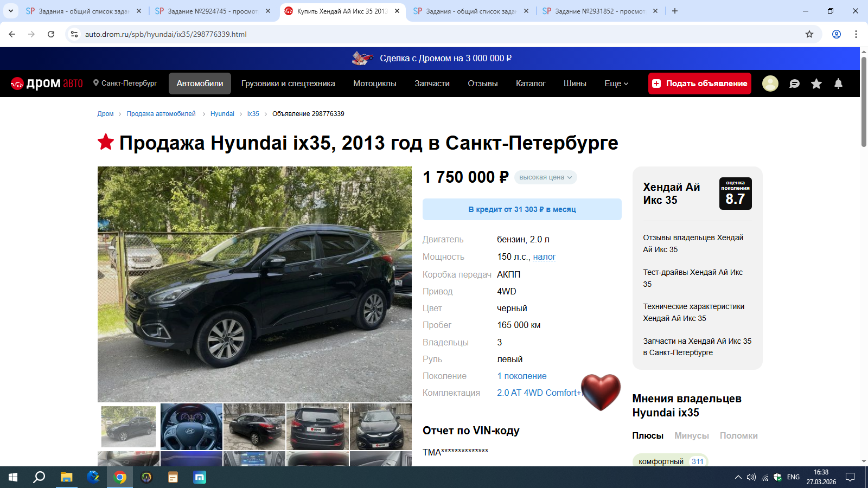Open the Drom Auto logo home link
Screen dimensions: 868x488
(47, 84)
